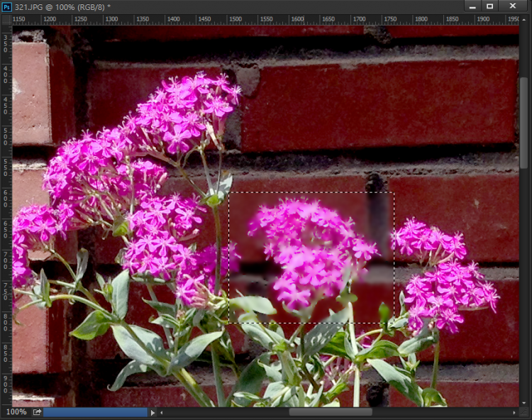Click the 321.JPG document title text
This screenshot has height=420, width=532.
60,6
